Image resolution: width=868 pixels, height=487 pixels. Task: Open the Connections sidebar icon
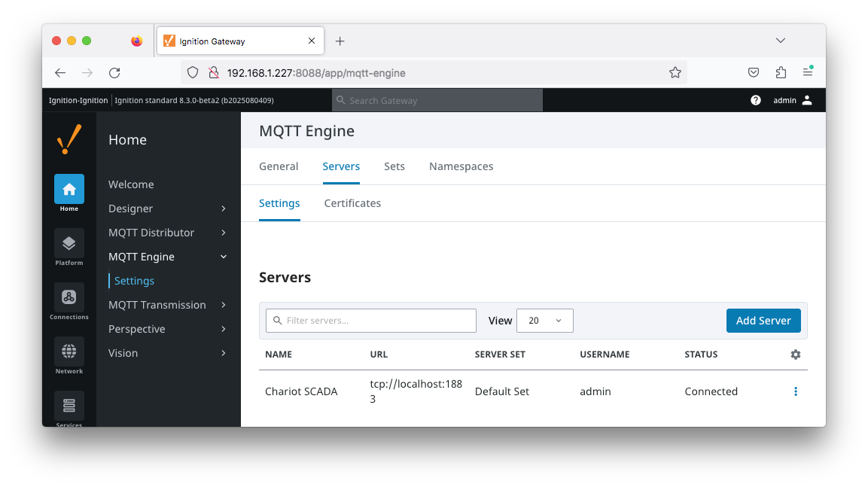[x=69, y=298]
